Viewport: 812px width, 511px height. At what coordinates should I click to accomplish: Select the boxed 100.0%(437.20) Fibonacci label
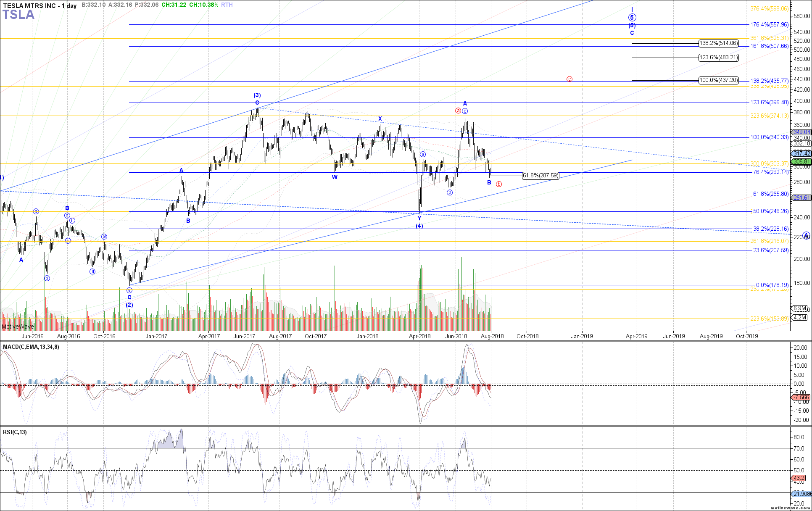719,80
